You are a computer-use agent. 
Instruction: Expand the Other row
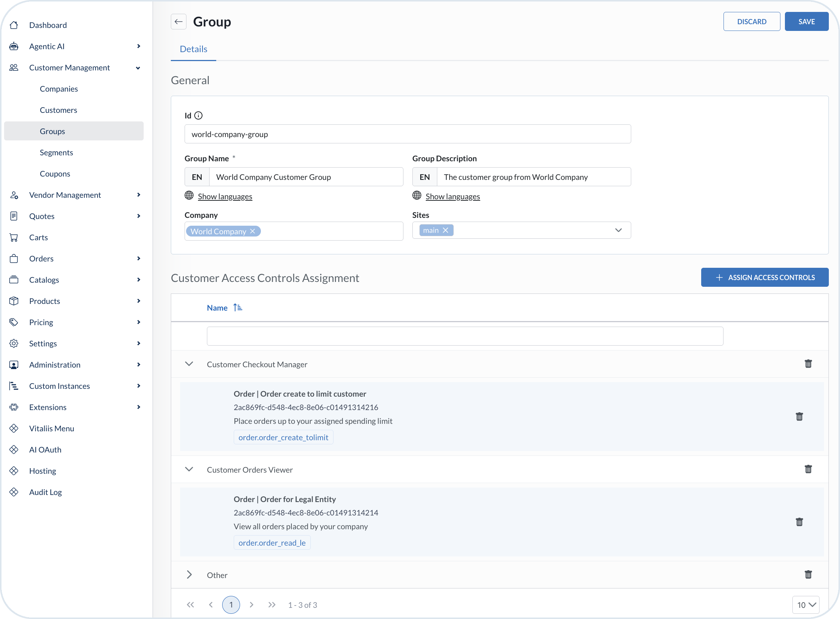point(189,574)
